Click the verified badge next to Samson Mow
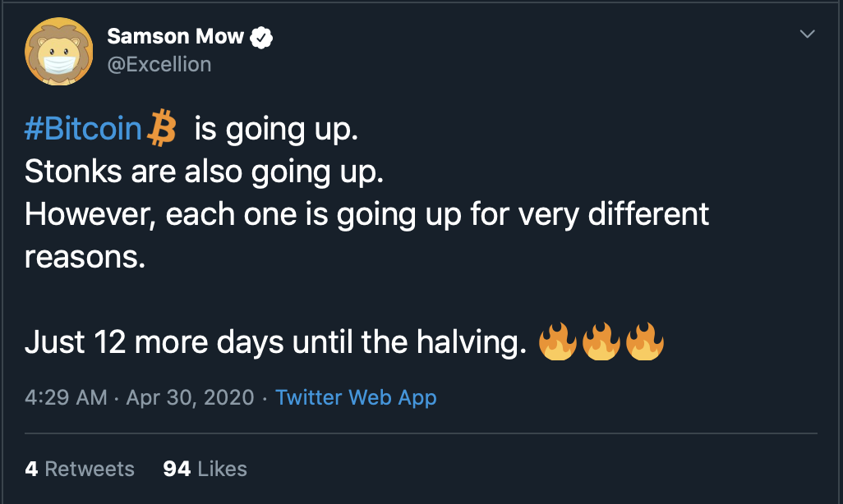The height and width of the screenshot is (504, 843). (262, 38)
